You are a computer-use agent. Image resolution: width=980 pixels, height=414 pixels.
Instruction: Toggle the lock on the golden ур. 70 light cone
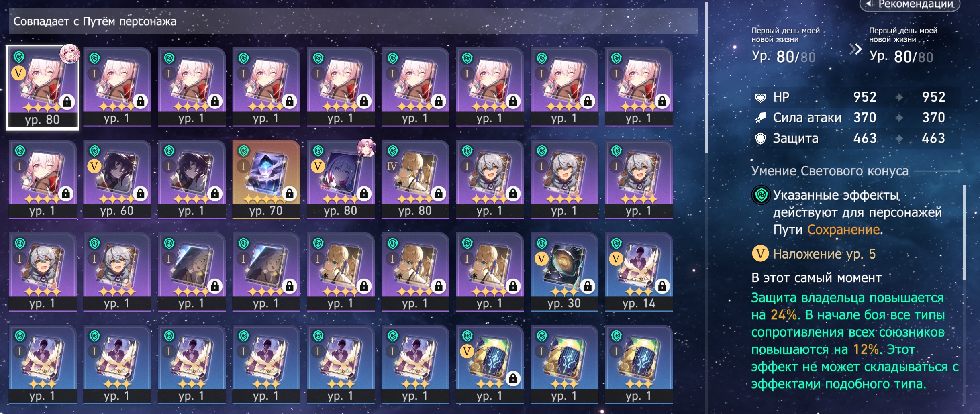click(x=289, y=194)
